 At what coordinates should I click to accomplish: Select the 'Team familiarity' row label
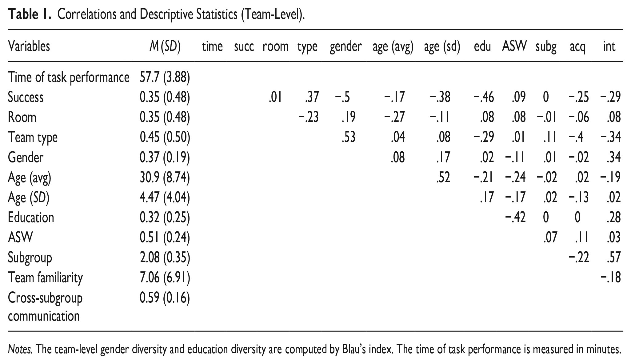(45, 278)
